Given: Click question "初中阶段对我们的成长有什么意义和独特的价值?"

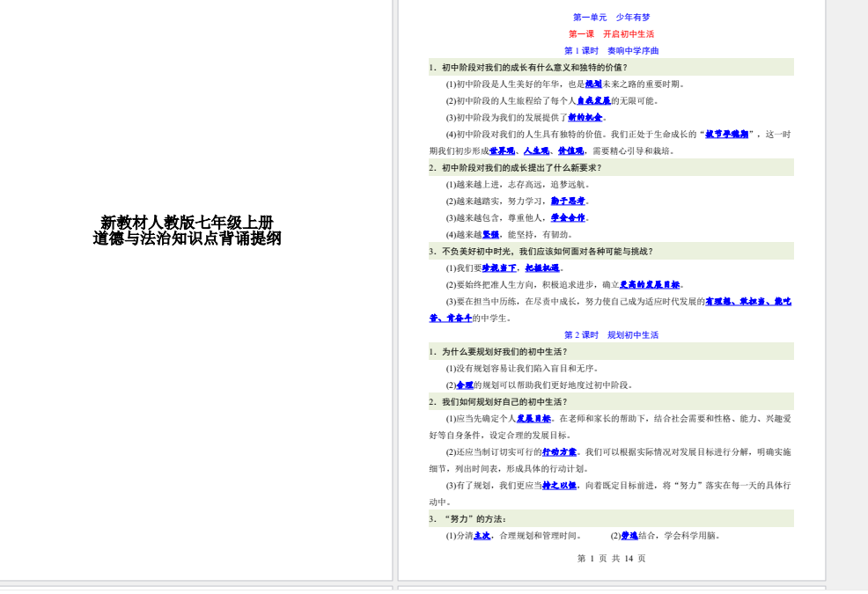Looking at the screenshot, I should coord(534,68).
